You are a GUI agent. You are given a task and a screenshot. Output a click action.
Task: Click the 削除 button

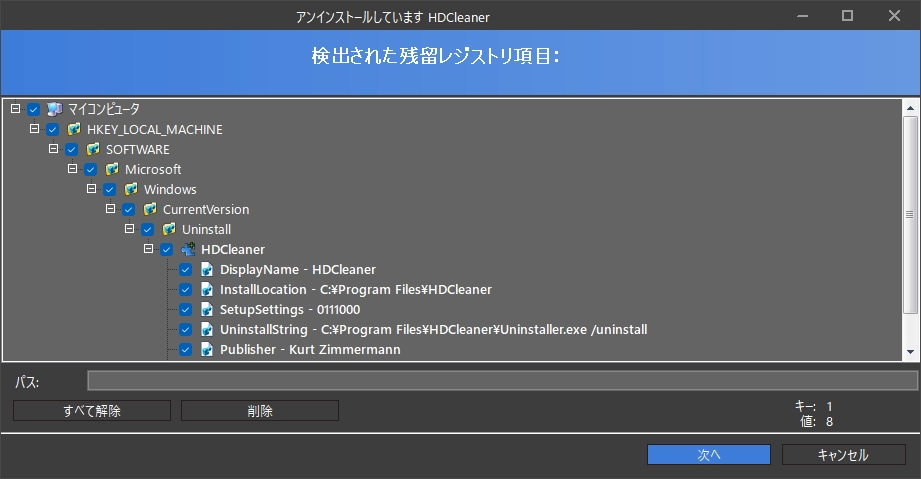coord(260,411)
